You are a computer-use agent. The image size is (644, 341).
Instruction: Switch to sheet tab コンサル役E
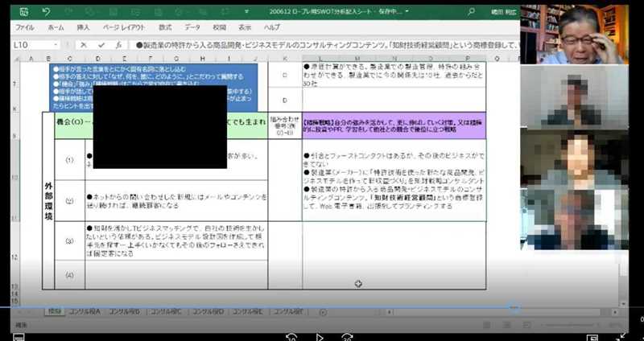tap(248, 312)
